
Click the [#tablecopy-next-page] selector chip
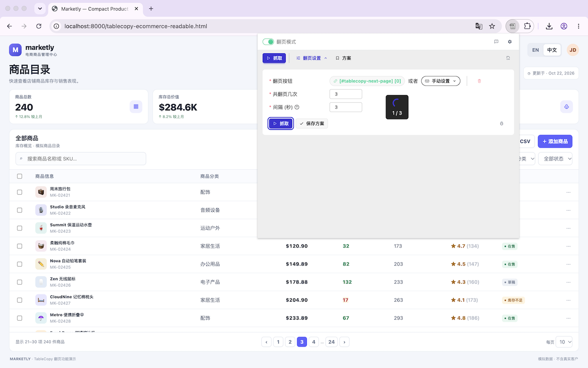367,81
